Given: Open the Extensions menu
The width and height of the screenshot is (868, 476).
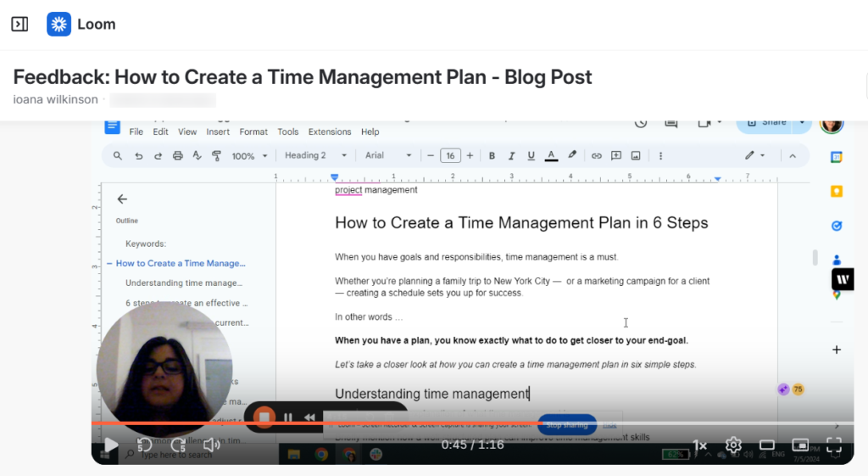Looking at the screenshot, I should 330,132.
